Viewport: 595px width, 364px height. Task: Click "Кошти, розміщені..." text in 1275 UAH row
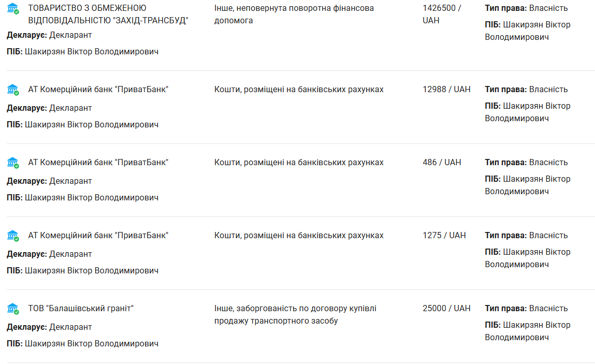(299, 236)
